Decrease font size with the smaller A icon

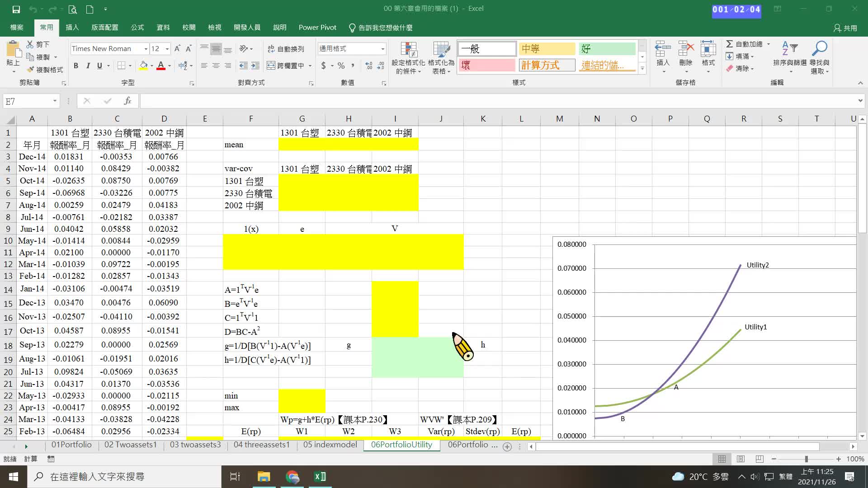[189, 48]
